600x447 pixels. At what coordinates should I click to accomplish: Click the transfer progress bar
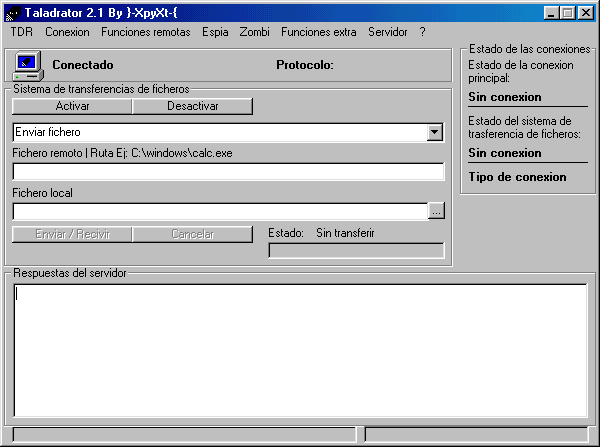coord(356,250)
